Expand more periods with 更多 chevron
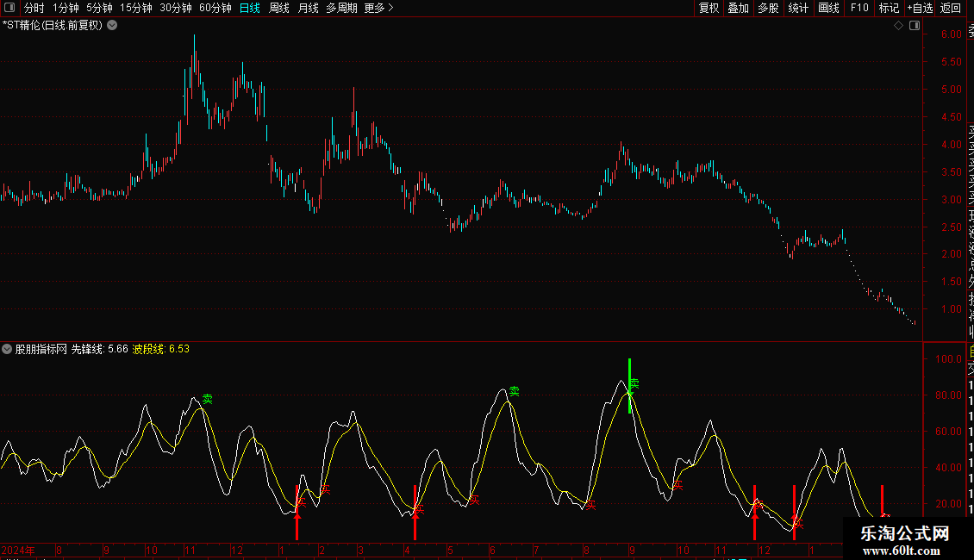The width and height of the screenshot is (974, 560). [x=379, y=8]
